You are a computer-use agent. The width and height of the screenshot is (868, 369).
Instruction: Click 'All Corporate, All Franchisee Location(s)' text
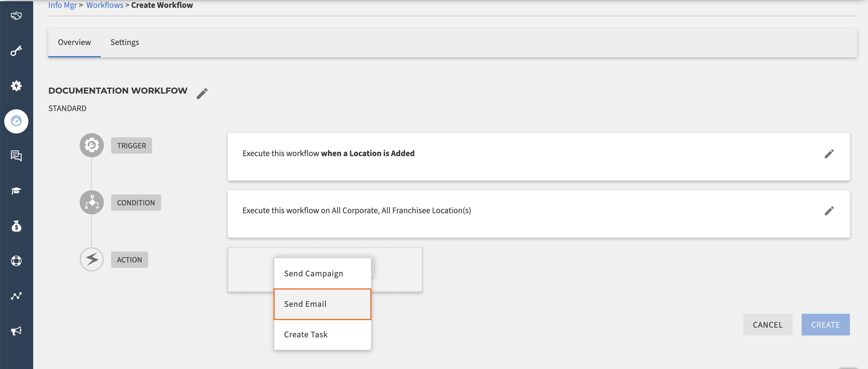(x=401, y=210)
